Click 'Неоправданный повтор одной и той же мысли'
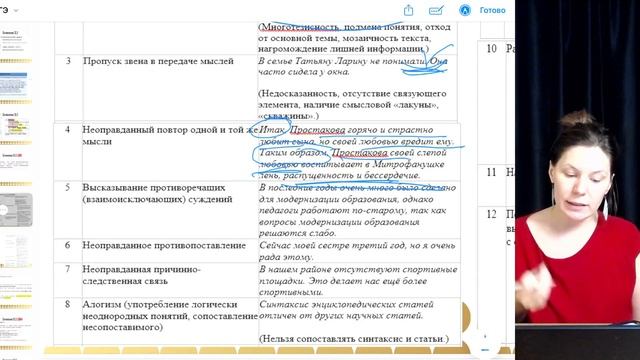This screenshot has width=640, height=360. tap(170, 135)
